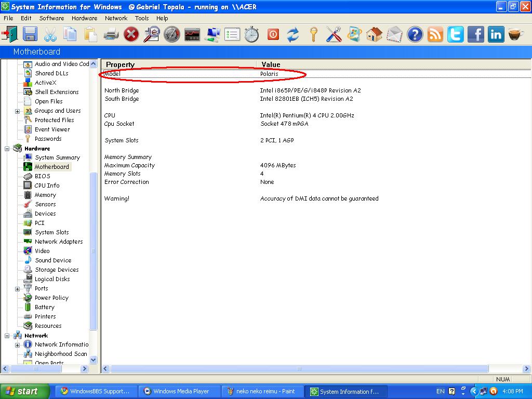This screenshot has width=532, height=399.
Task: Click the Value column header
Action: tap(394, 64)
